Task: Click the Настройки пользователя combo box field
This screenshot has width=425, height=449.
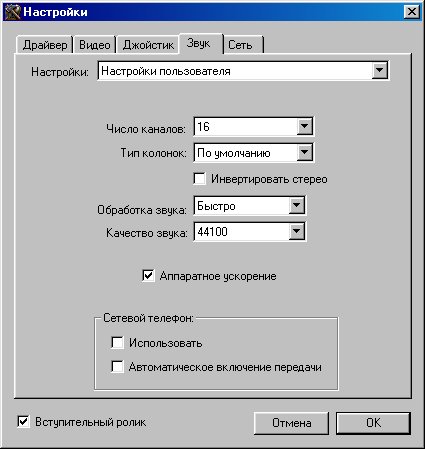Action: point(243,71)
